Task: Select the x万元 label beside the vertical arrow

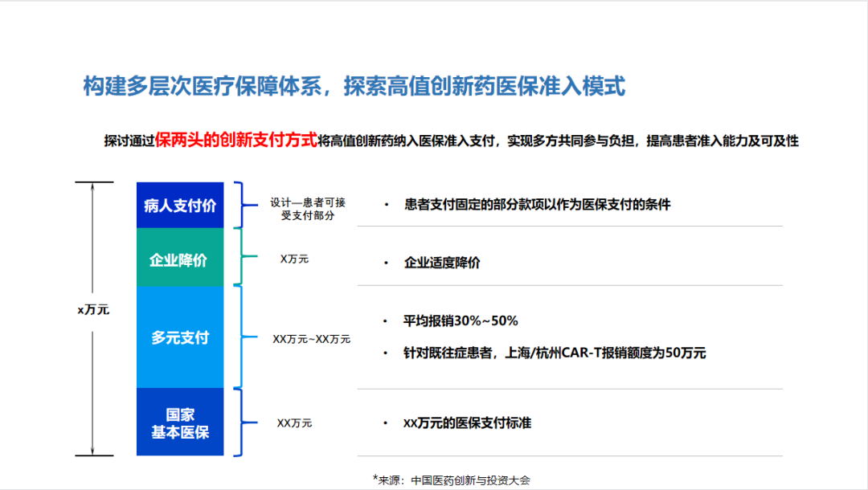Action: click(x=92, y=309)
